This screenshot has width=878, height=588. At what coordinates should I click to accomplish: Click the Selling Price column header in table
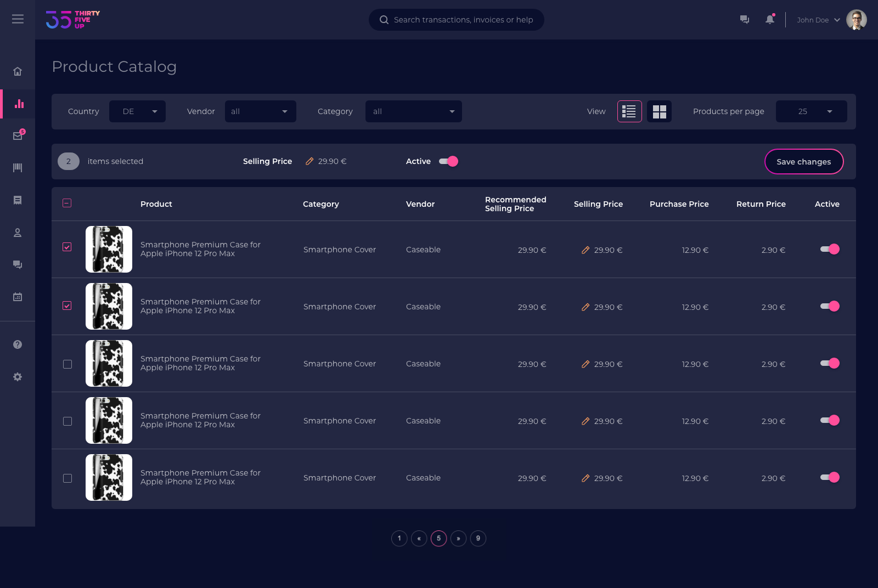click(598, 204)
